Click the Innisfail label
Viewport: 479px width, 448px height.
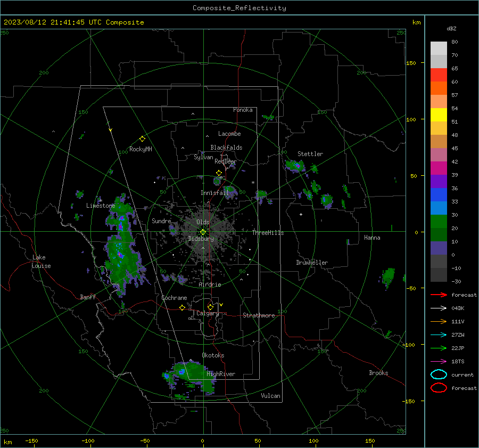[215, 193]
